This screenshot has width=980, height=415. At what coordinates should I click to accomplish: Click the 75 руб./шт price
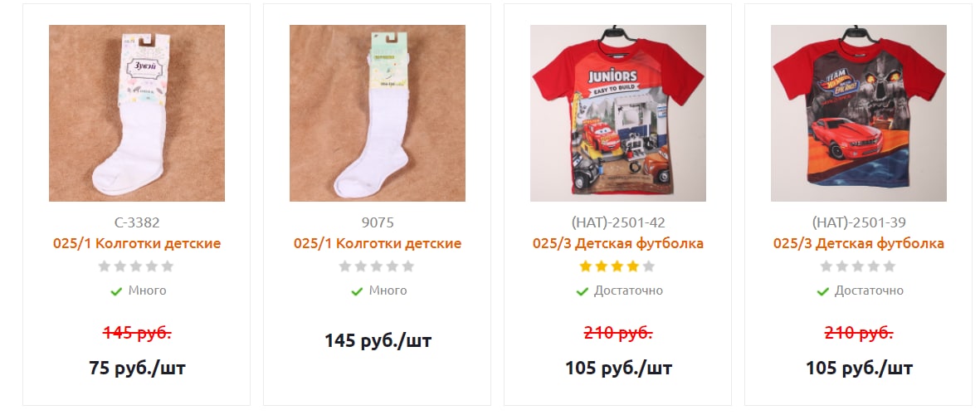click(137, 369)
